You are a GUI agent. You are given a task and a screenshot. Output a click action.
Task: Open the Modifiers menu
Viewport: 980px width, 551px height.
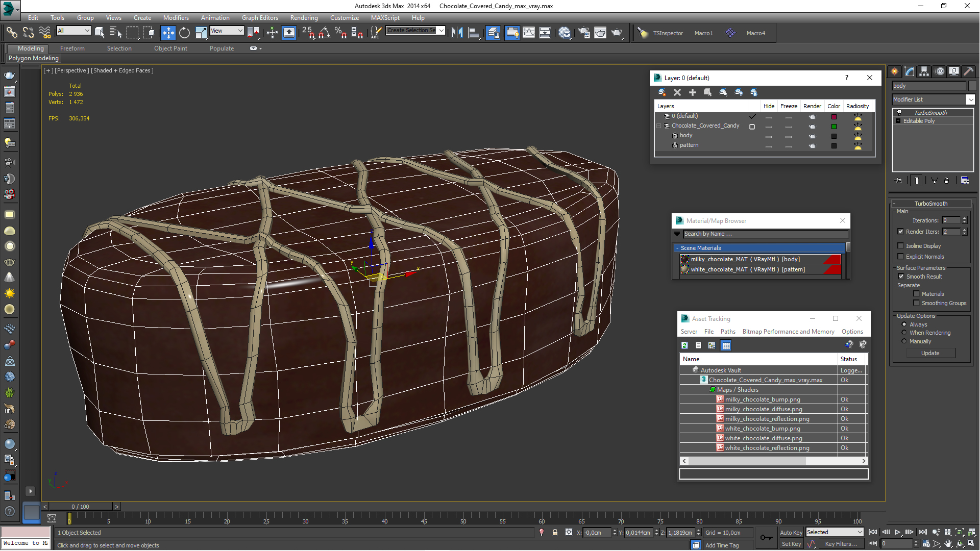point(176,17)
